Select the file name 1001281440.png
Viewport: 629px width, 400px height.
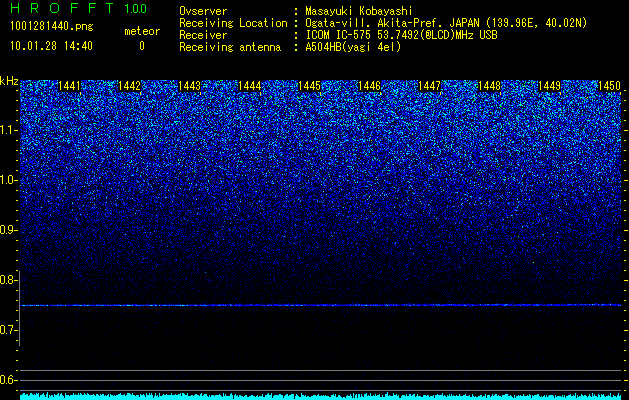click(52, 27)
